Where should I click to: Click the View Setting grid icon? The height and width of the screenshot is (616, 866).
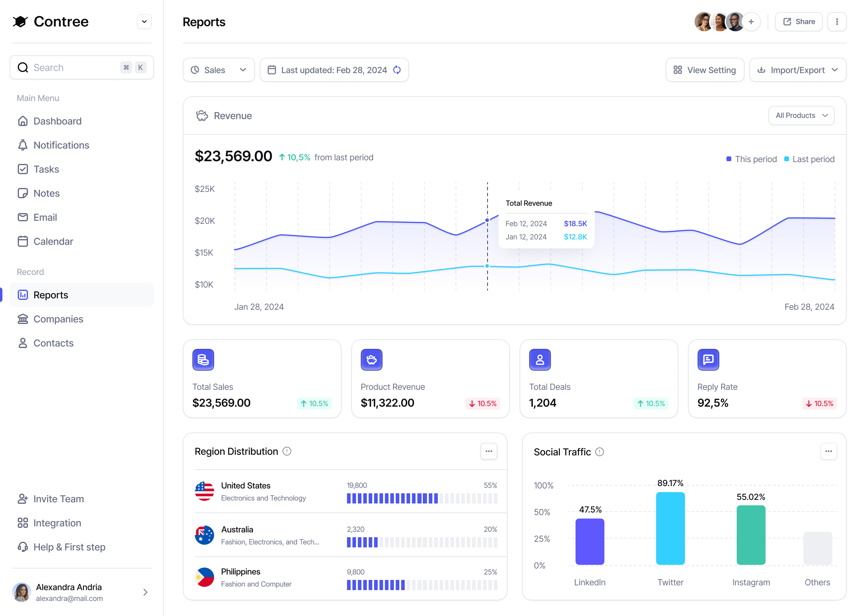click(x=677, y=70)
